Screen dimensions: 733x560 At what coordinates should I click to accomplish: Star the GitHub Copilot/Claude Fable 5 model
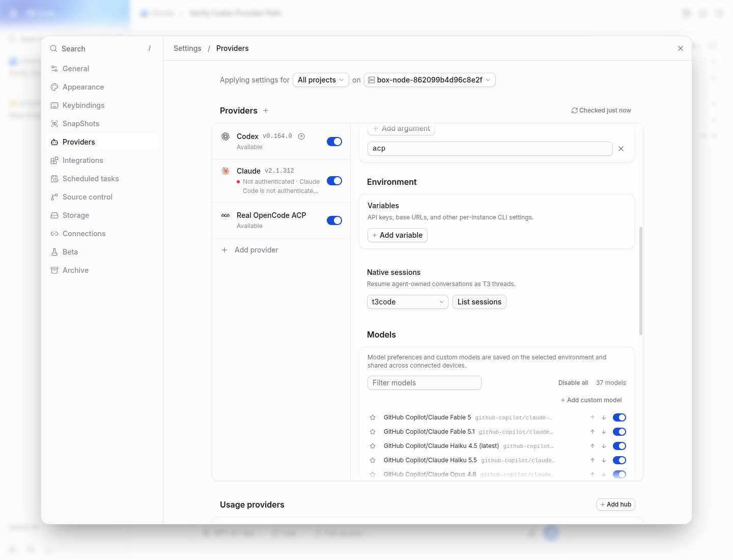(x=373, y=417)
